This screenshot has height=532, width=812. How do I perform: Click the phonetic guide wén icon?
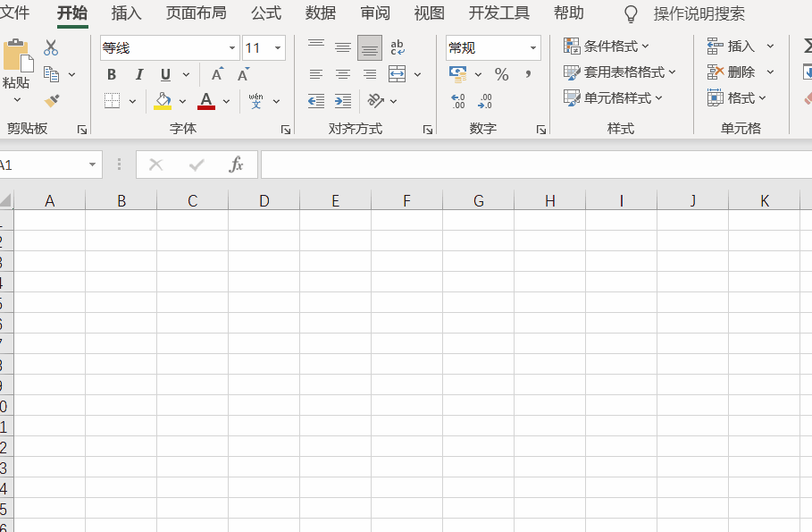255,101
